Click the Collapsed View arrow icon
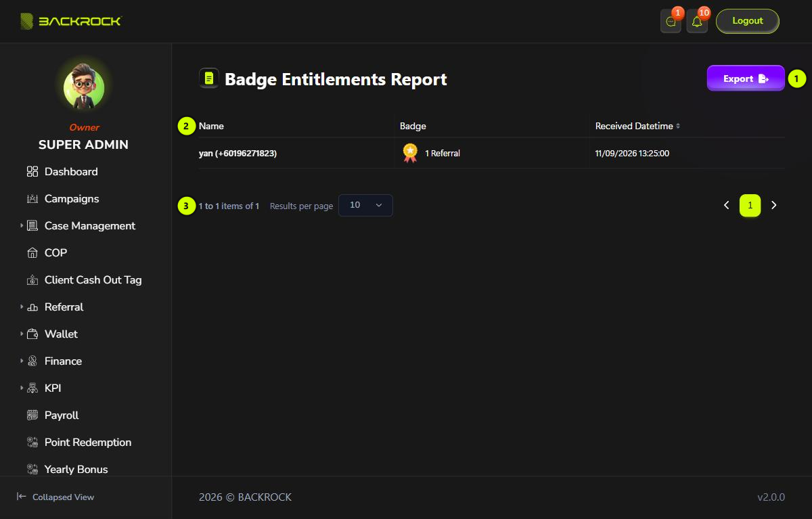 point(22,497)
